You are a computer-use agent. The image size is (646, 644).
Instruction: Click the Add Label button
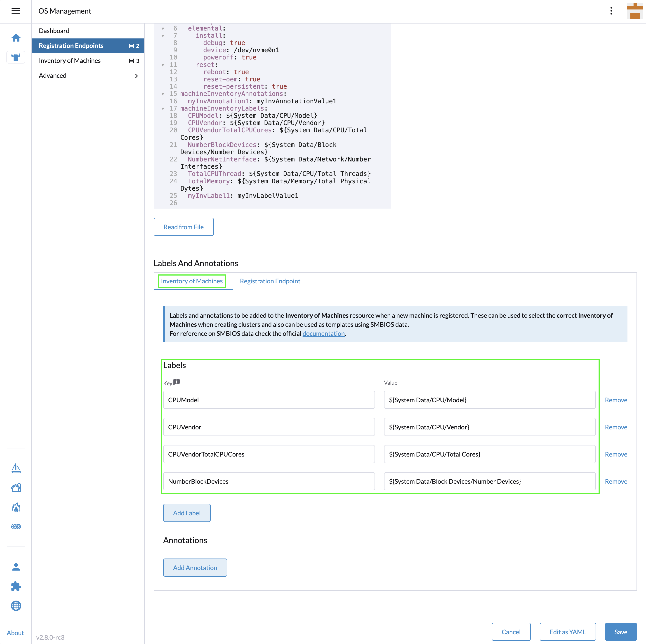pyautogui.click(x=186, y=513)
